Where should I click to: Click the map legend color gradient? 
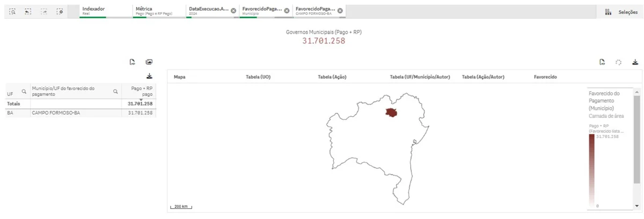pos(591,170)
